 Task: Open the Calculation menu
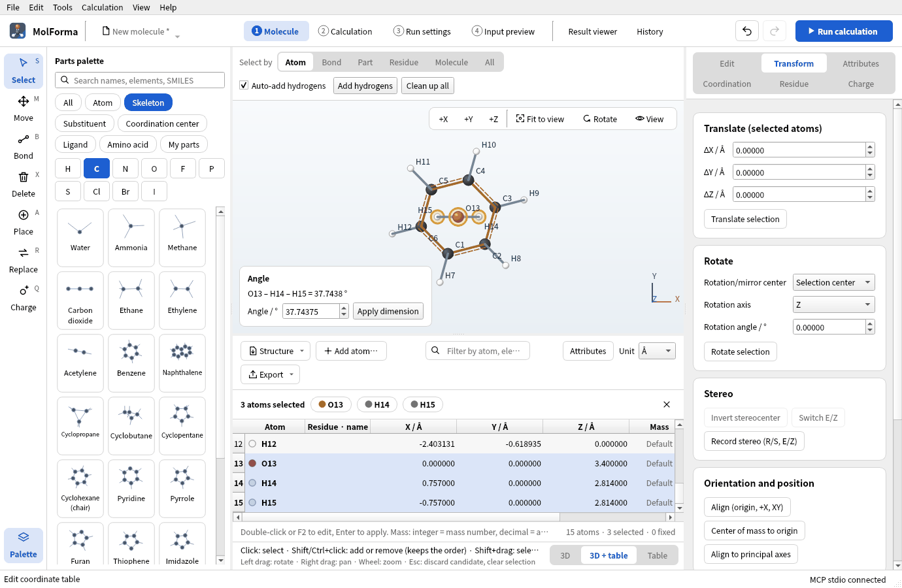(102, 7)
